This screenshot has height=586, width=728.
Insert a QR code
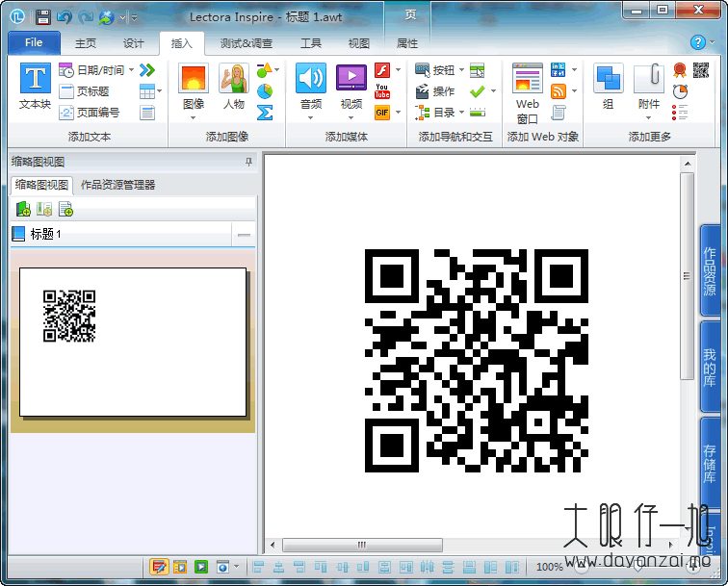click(701, 70)
